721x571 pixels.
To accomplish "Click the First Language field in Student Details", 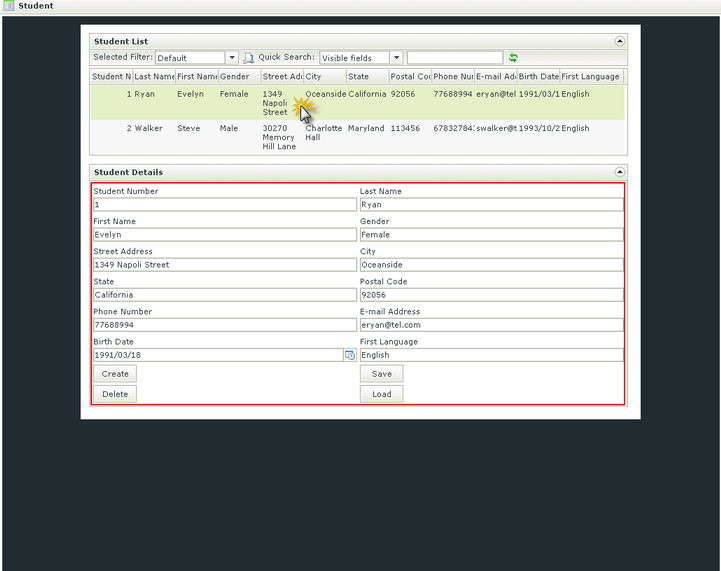I will (x=492, y=355).
